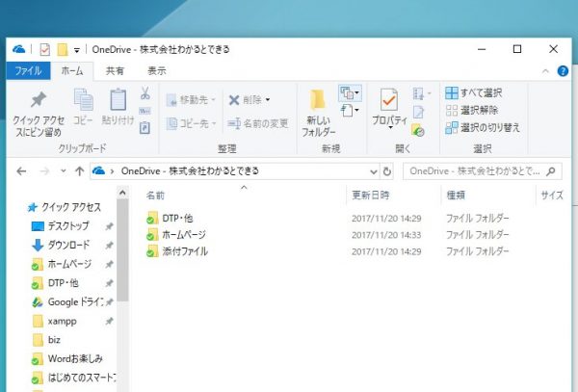
Task: Open Wordお楽しみ in navigation pane
Action: pos(67,358)
